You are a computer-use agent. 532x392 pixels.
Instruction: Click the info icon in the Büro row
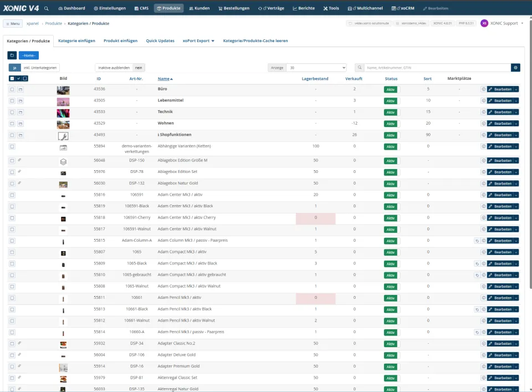tap(483, 89)
